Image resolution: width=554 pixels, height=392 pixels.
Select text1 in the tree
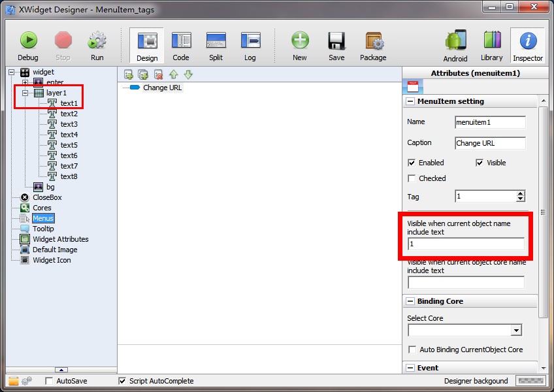point(69,103)
